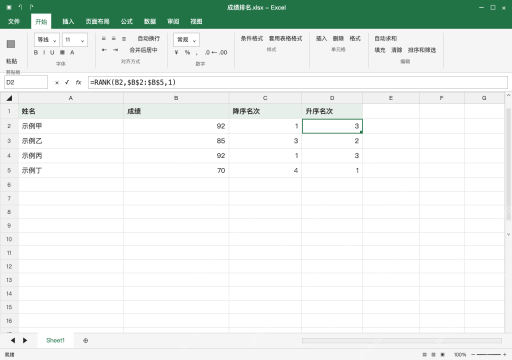
Task: Click 插入 in the cells group
Action: [x=321, y=38]
